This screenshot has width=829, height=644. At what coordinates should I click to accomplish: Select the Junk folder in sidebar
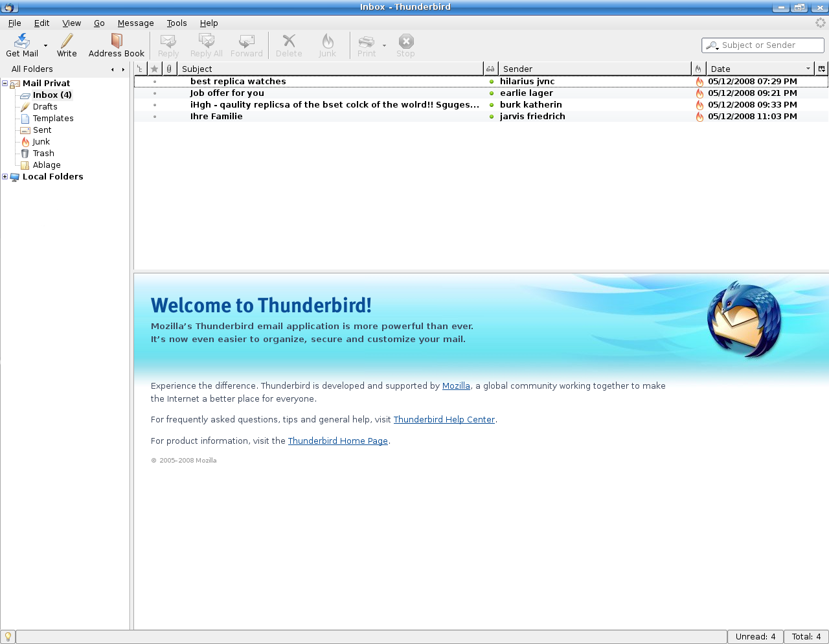[41, 141]
